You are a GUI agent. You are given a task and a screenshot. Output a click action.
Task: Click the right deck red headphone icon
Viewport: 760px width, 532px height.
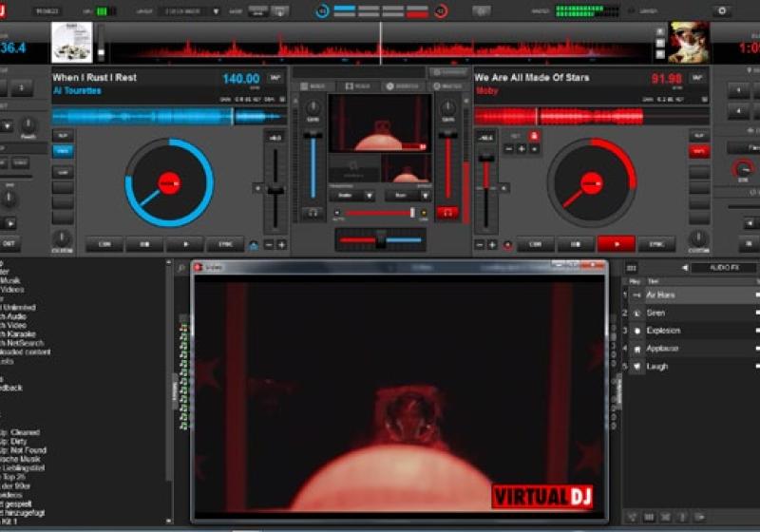pos(446,213)
